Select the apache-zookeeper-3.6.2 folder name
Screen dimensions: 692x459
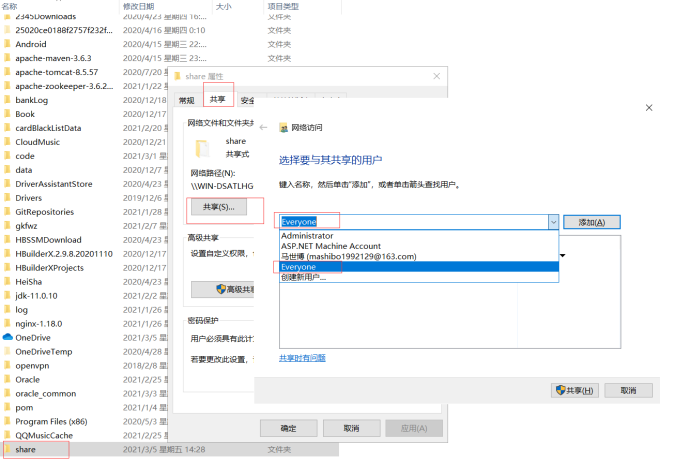click(x=64, y=86)
